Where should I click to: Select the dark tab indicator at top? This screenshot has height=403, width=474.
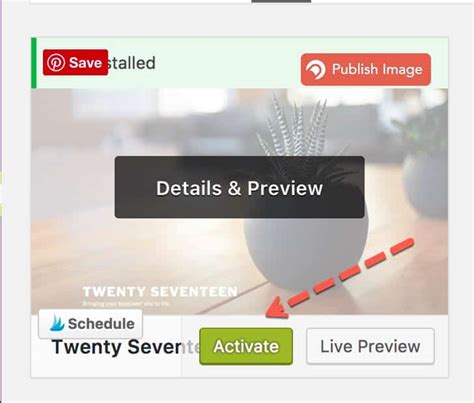pos(281,1)
